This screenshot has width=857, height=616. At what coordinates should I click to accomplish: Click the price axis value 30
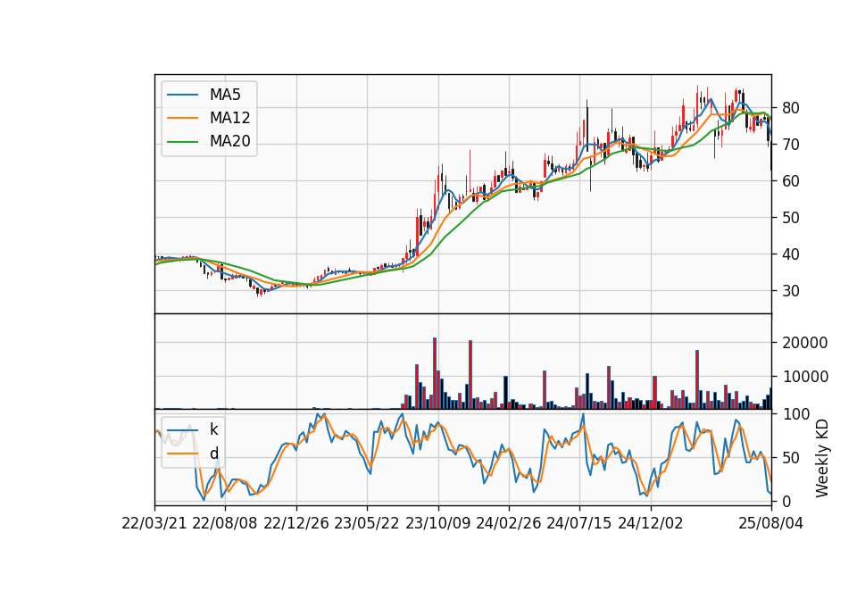pos(791,291)
